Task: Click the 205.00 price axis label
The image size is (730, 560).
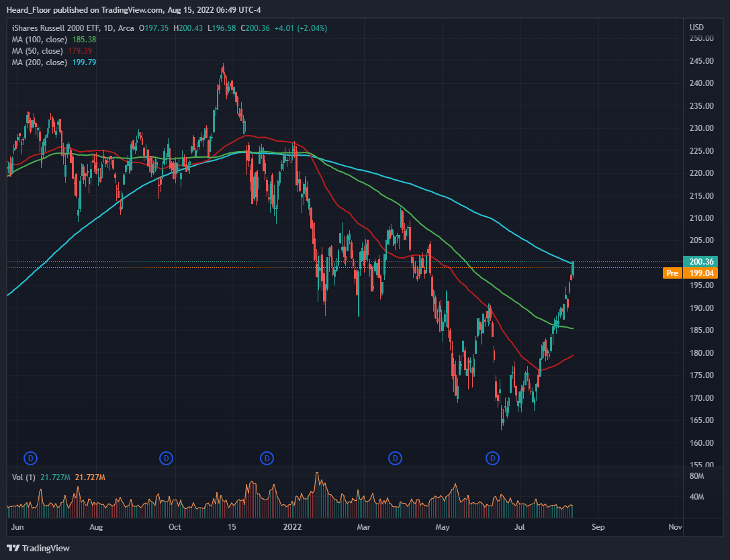Action: click(701, 240)
